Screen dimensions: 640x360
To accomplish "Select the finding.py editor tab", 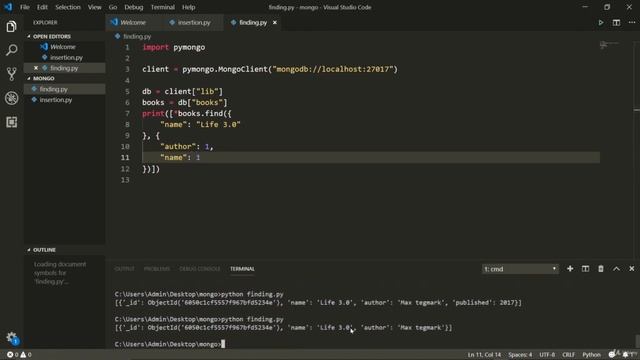I will 253,22.
